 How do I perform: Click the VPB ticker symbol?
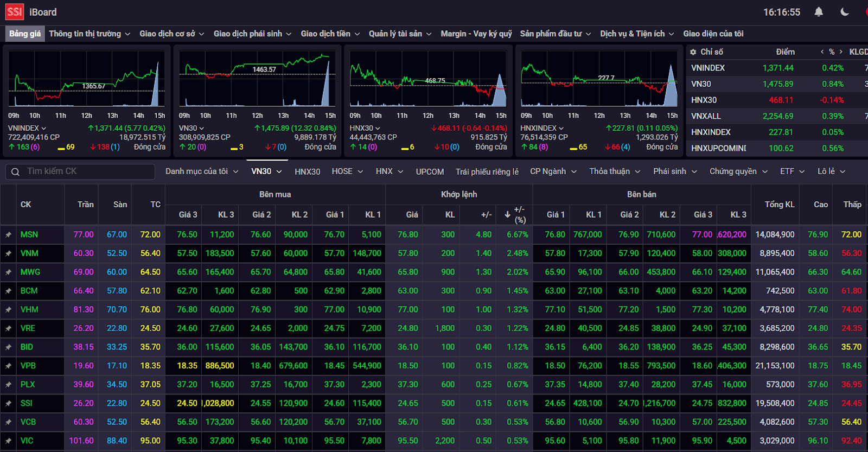tap(28, 366)
